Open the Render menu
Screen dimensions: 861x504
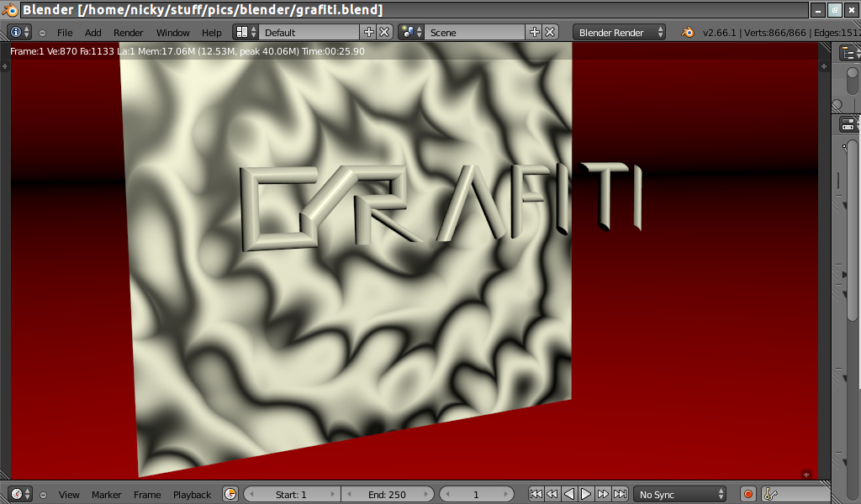(x=129, y=33)
